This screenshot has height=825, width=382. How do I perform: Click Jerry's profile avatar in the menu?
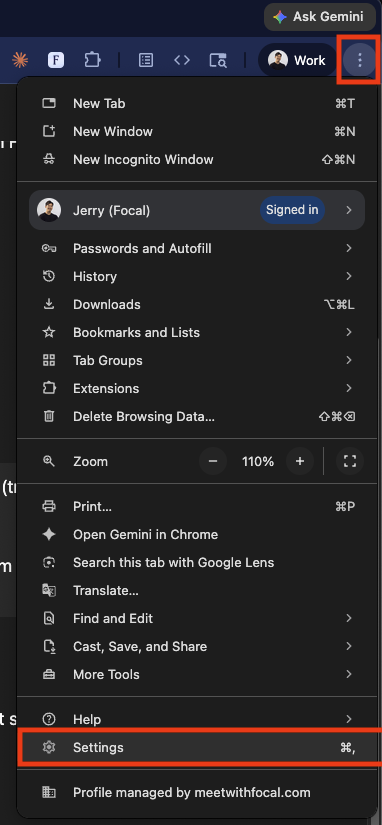pos(49,210)
